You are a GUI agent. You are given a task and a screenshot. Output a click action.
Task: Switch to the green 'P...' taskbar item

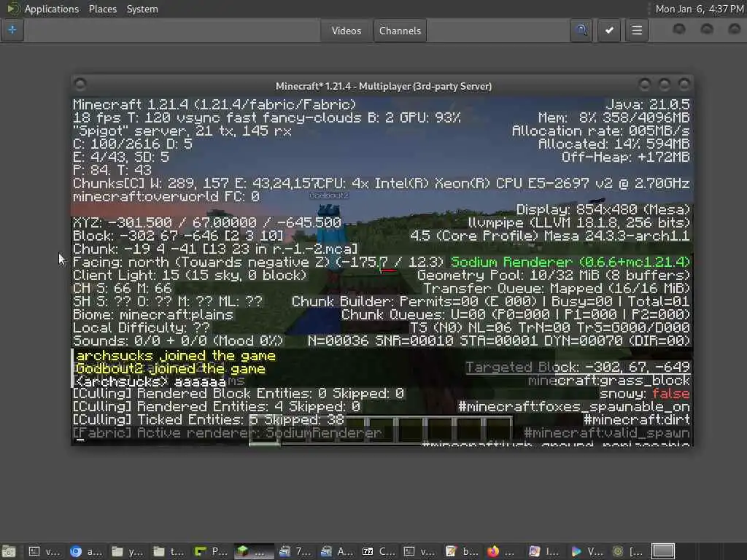[x=212, y=551]
